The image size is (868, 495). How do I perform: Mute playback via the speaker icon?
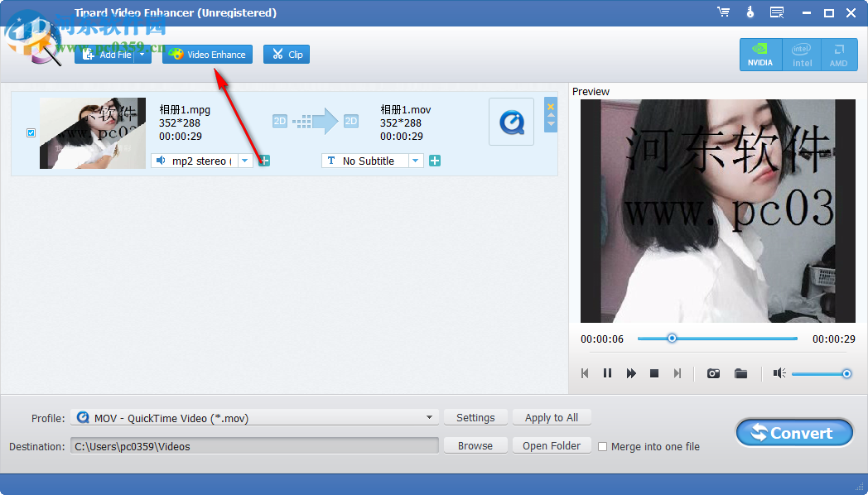click(x=779, y=373)
